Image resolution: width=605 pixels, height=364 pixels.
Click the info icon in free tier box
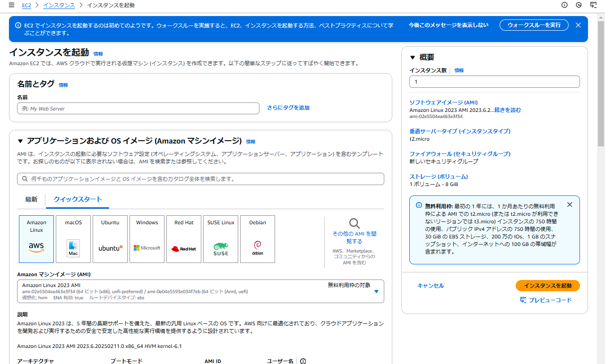[419, 205]
